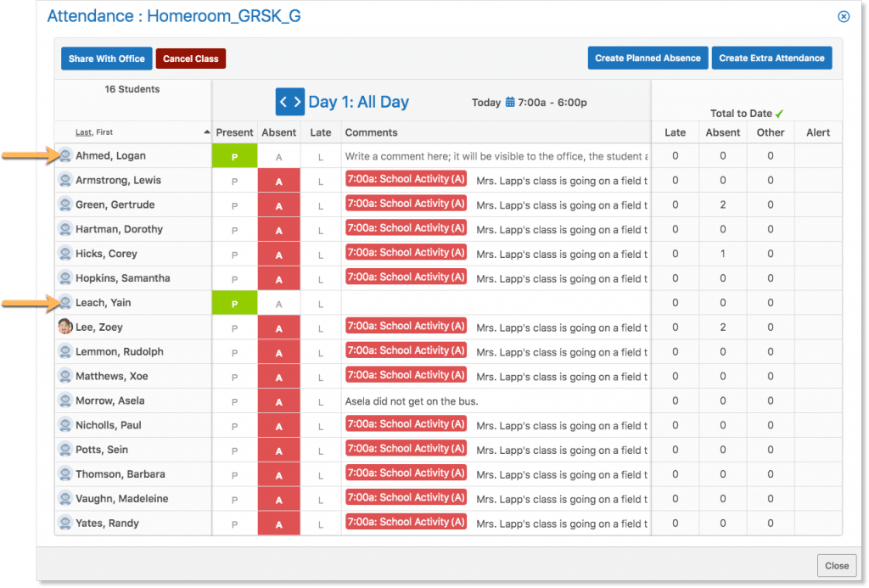Go to the next day with right chevron
869x588 pixels.
click(x=297, y=102)
